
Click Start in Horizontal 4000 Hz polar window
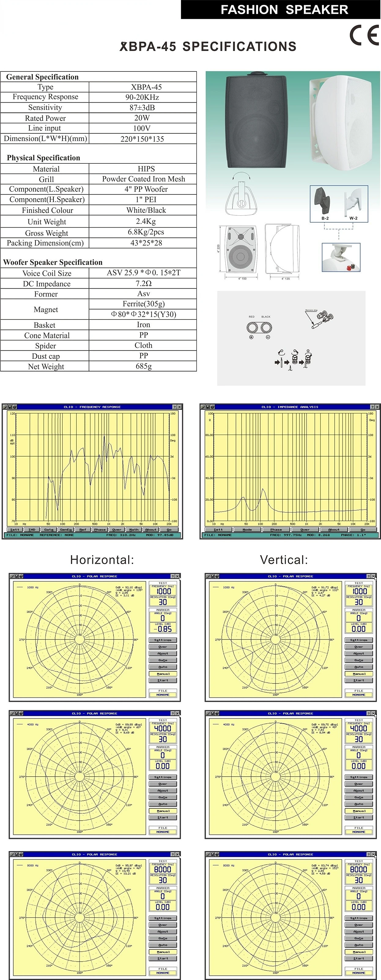tap(163, 817)
